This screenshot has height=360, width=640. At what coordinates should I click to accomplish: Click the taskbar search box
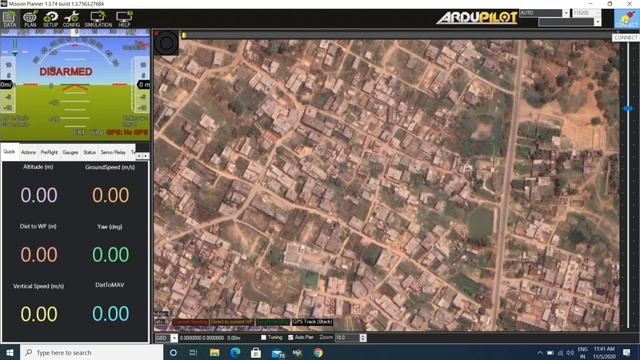tap(91, 352)
